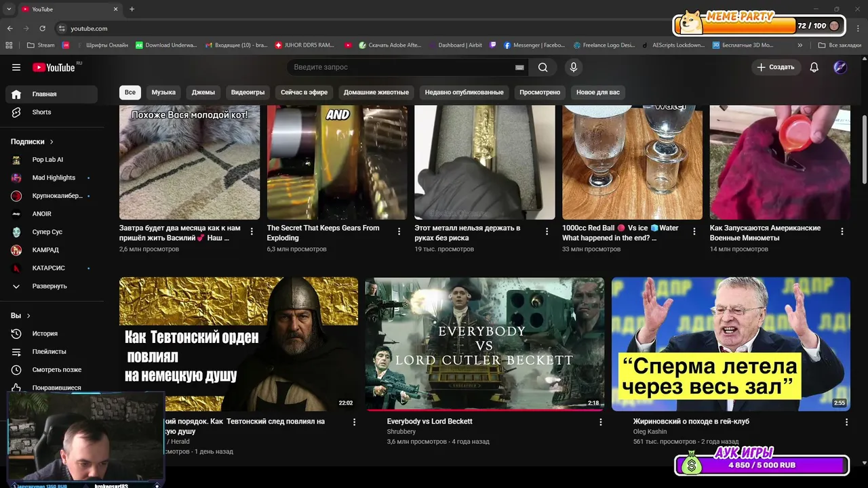Image resolution: width=868 pixels, height=488 pixels.
Task: Select the Музыка filter chip
Action: 163,92
